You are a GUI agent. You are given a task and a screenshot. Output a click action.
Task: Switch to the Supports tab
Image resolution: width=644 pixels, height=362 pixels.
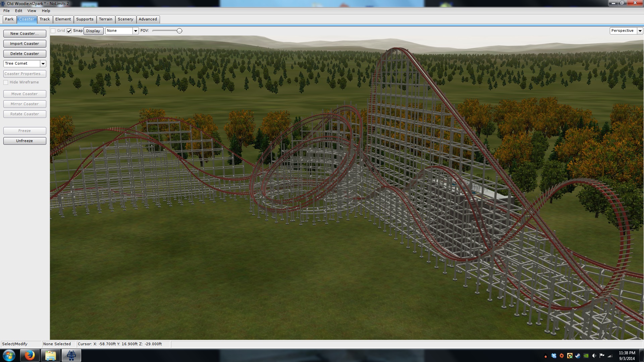(85, 19)
